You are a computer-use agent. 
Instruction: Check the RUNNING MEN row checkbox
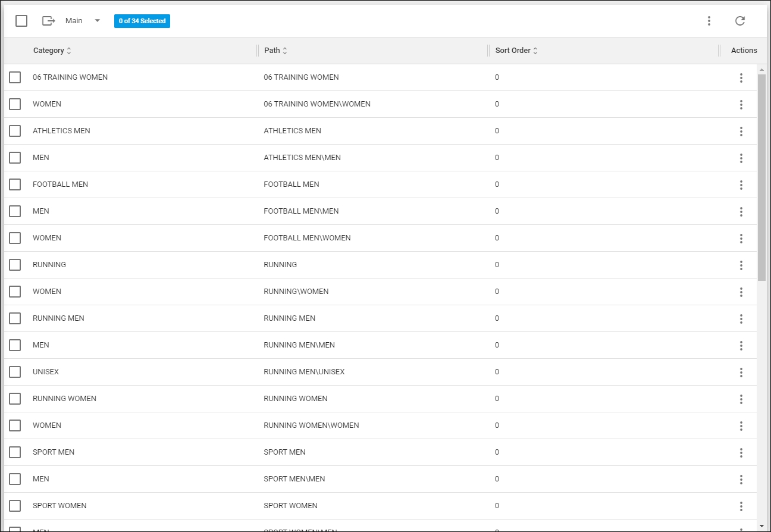point(15,318)
